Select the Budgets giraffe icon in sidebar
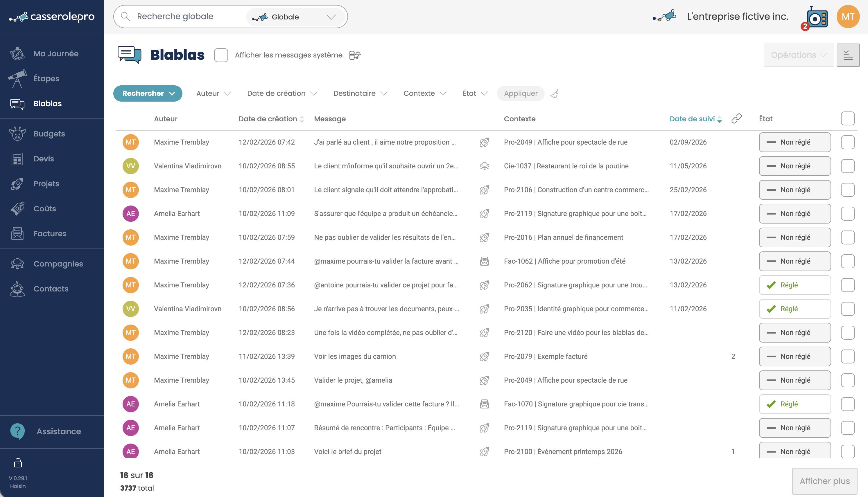This screenshot has height=497, width=868. click(17, 134)
